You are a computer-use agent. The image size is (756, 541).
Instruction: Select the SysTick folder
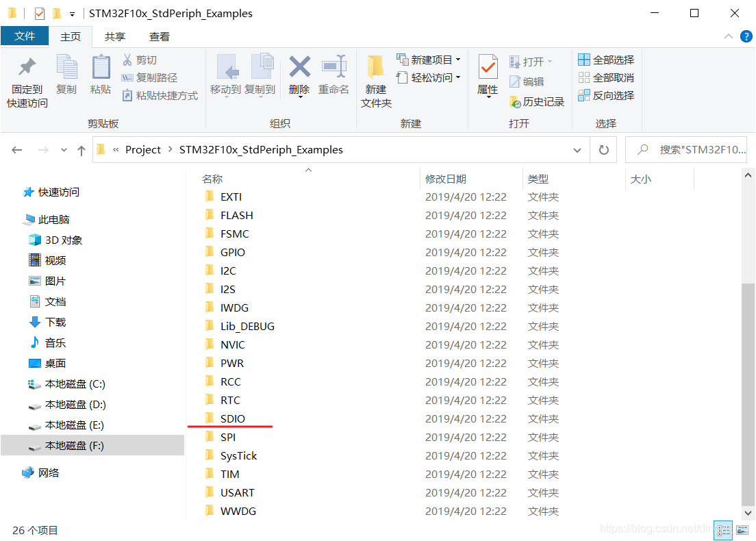(239, 455)
